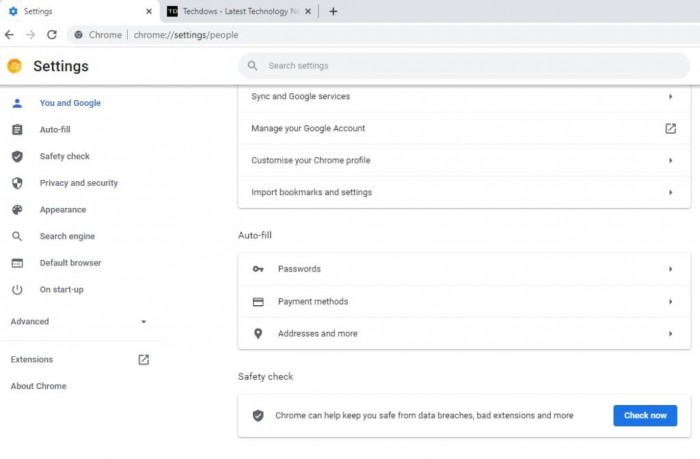Expand the Passwords row arrow

(x=670, y=269)
